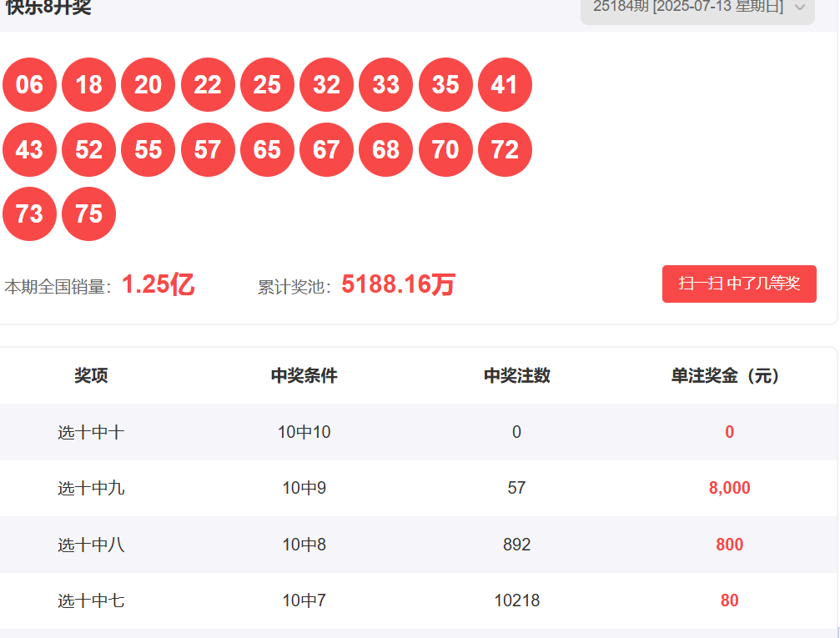Tap the red ball numbered 41
The image size is (840, 638).
pyautogui.click(x=505, y=85)
